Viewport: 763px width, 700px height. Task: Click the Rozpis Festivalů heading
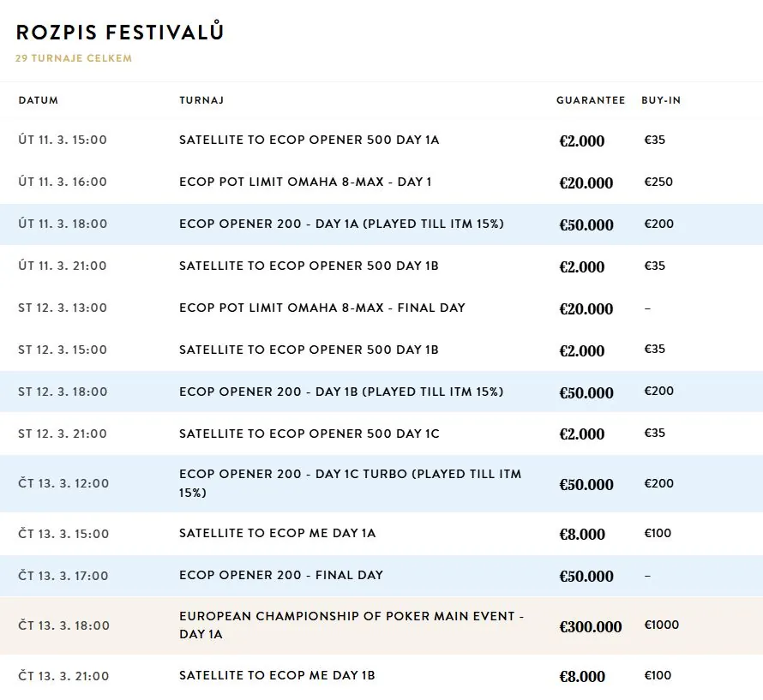click(x=120, y=32)
